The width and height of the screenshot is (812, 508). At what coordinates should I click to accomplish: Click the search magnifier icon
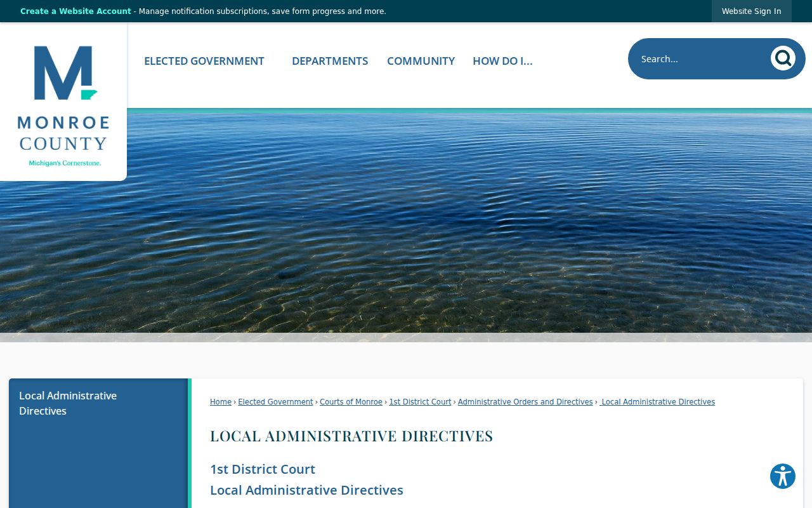tap(783, 58)
